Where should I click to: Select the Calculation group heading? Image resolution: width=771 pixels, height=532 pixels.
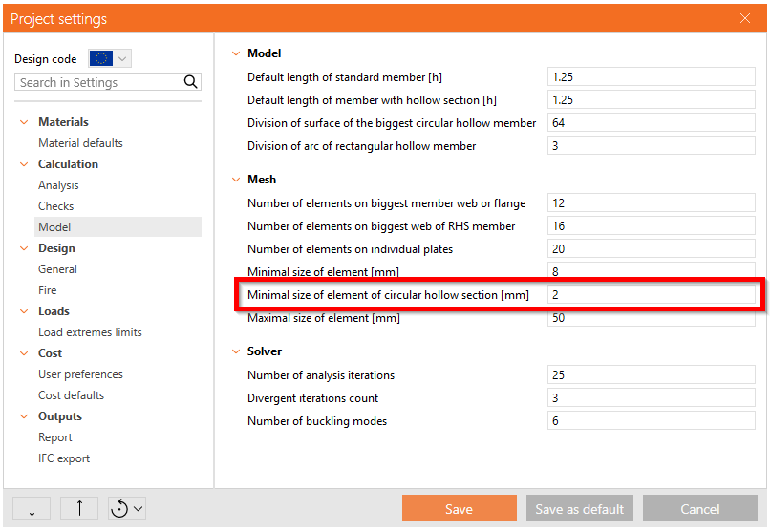click(69, 164)
